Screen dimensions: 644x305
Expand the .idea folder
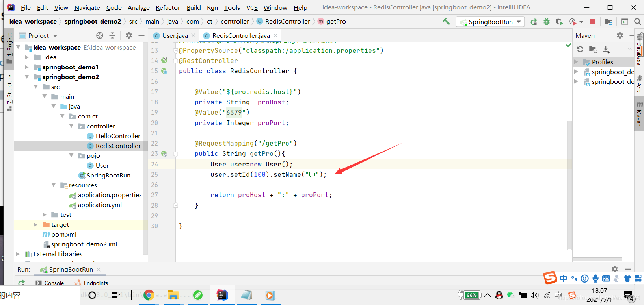coord(27,57)
